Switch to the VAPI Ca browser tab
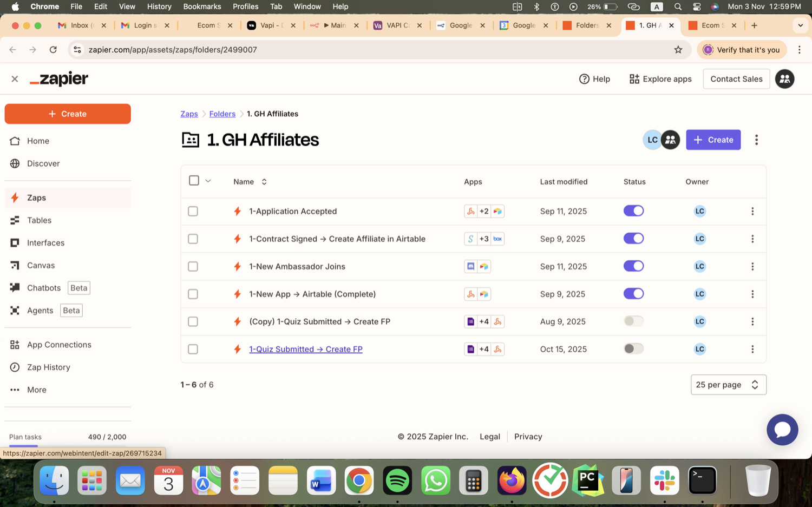 click(397, 25)
